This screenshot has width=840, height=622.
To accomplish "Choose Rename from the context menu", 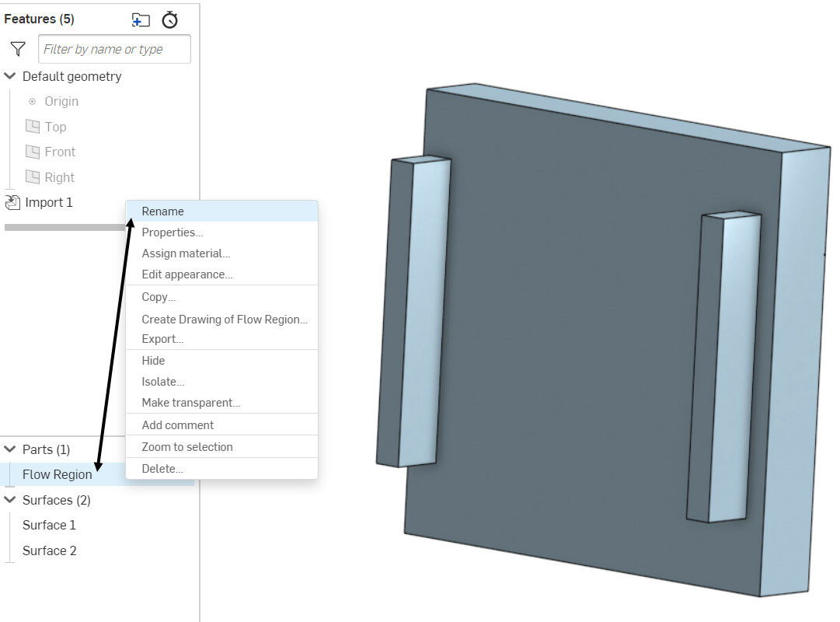I will [x=162, y=211].
